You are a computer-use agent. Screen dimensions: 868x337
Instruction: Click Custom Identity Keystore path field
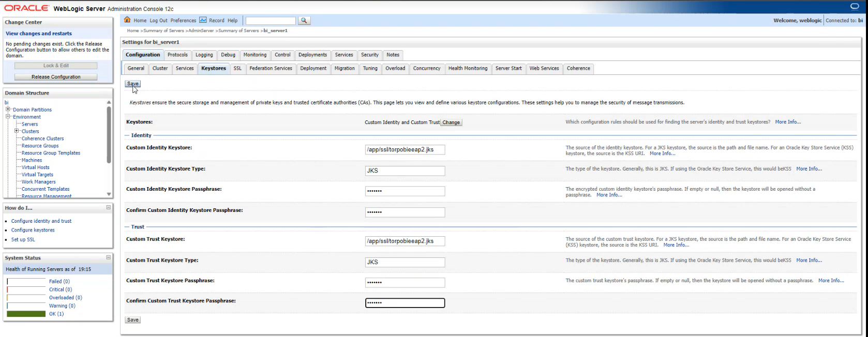pyautogui.click(x=405, y=150)
